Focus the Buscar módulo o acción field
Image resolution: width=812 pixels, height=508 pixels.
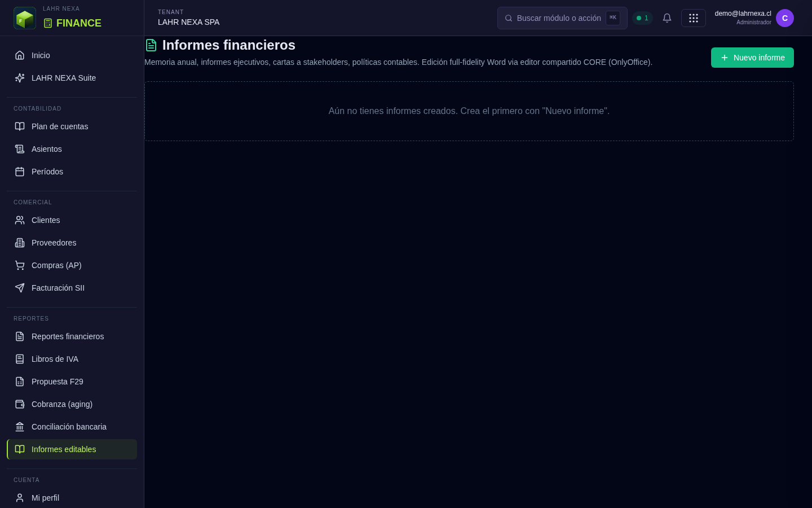(x=562, y=18)
